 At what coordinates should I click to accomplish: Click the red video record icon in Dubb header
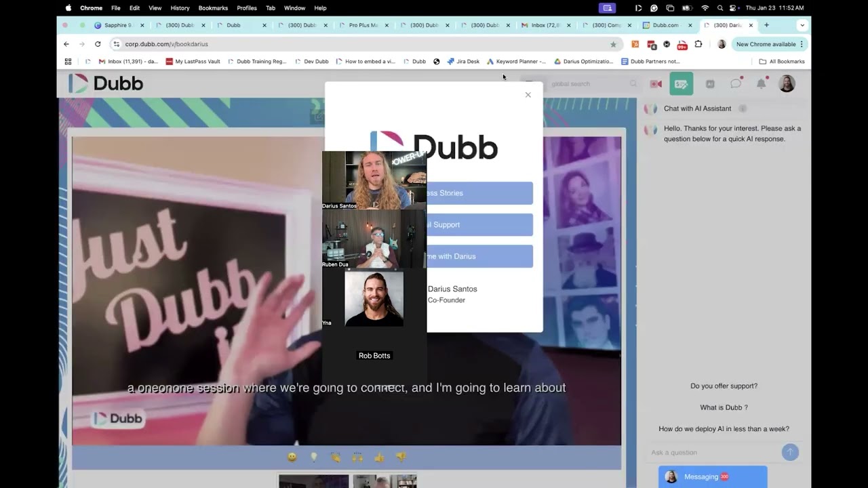pos(656,84)
